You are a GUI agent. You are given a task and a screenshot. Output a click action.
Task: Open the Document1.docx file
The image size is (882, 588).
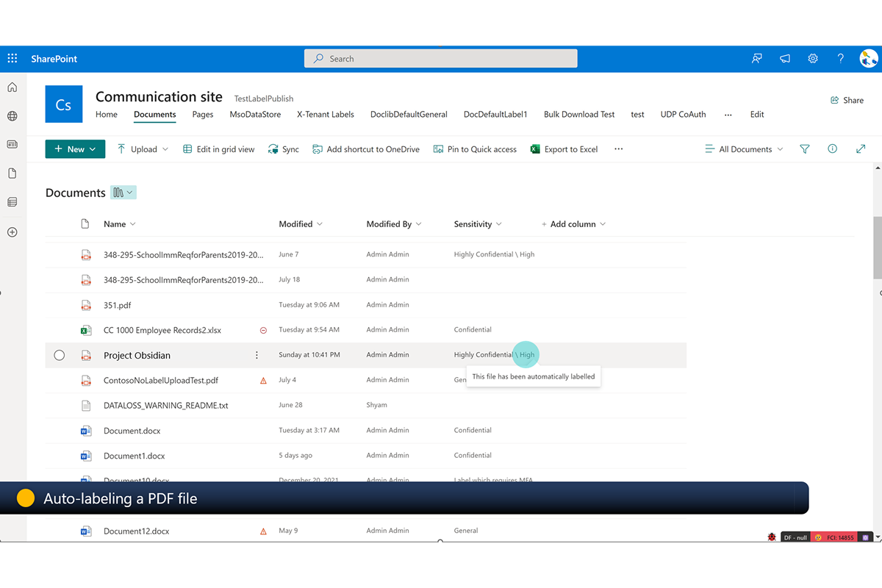tap(135, 456)
